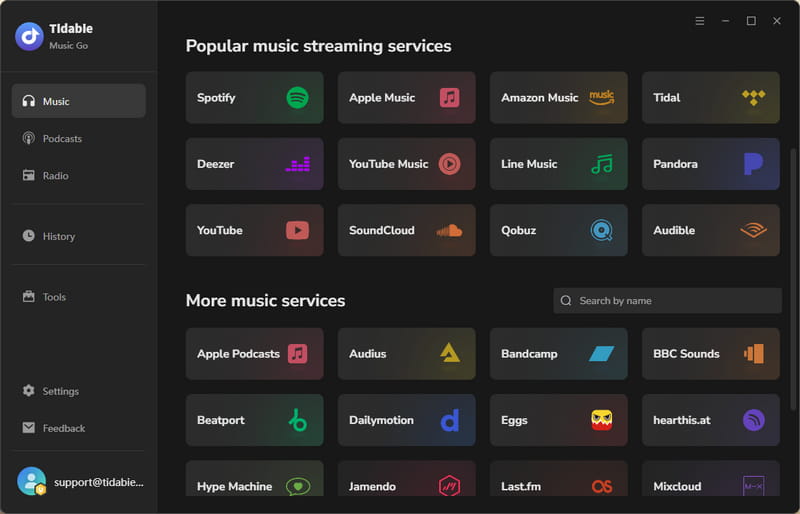
Task: Open the support@tidabie account profile
Action: [x=80, y=481]
